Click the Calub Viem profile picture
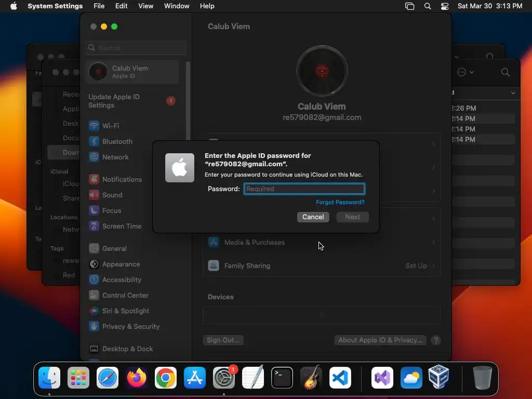Screen dimensions: 532x399 point(322,71)
